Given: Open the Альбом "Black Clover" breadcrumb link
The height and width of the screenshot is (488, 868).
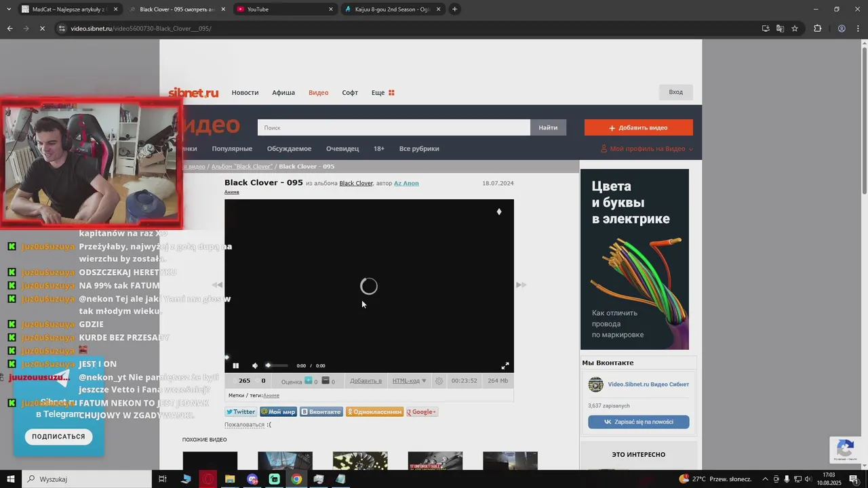Looking at the screenshot, I should click(x=242, y=166).
